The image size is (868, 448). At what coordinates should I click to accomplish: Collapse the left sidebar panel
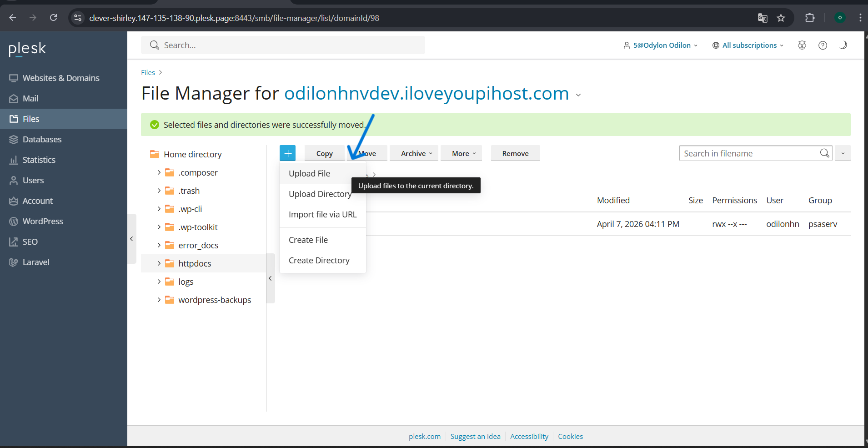131,239
